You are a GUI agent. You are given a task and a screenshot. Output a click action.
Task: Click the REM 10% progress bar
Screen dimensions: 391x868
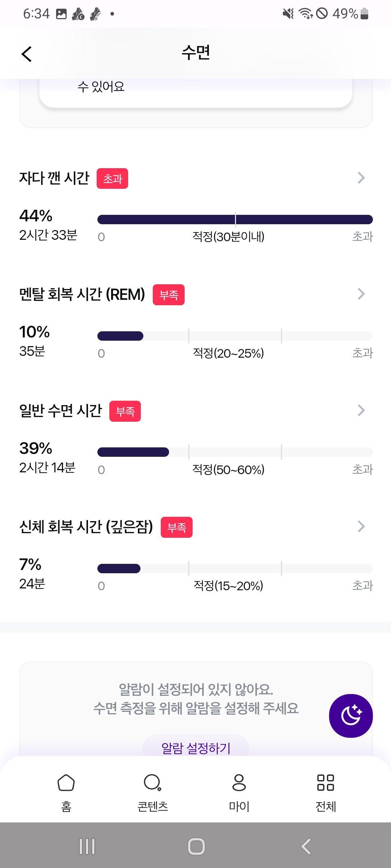coord(235,336)
